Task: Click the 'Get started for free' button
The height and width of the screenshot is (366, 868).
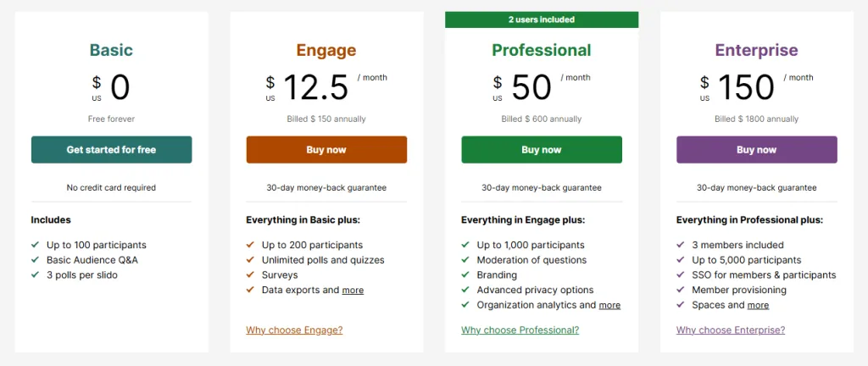Action: click(x=111, y=150)
